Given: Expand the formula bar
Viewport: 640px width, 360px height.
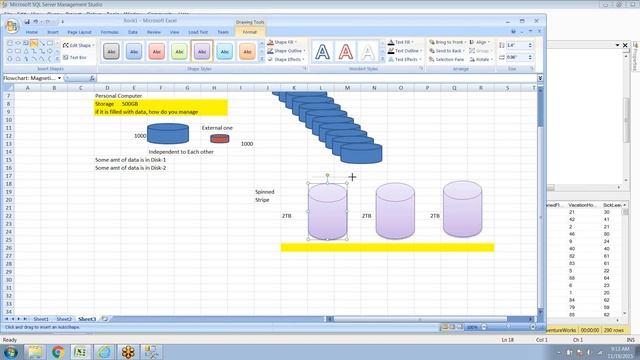Looking at the screenshot, I should [x=540, y=78].
